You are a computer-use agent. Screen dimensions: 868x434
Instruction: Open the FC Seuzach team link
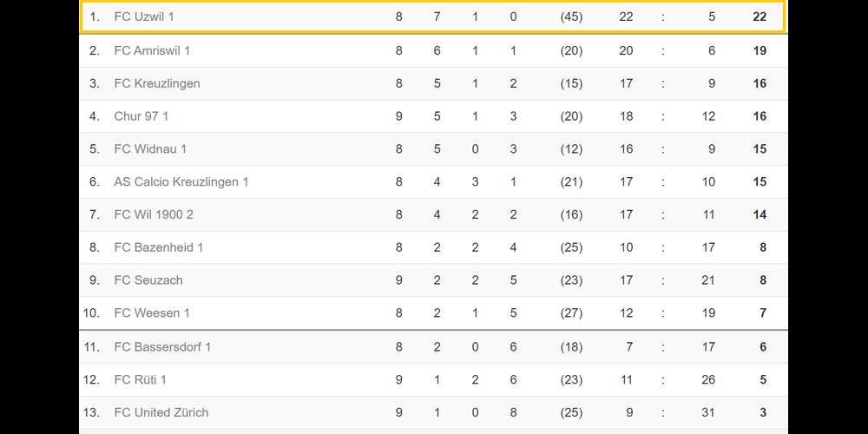click(148, 280)
